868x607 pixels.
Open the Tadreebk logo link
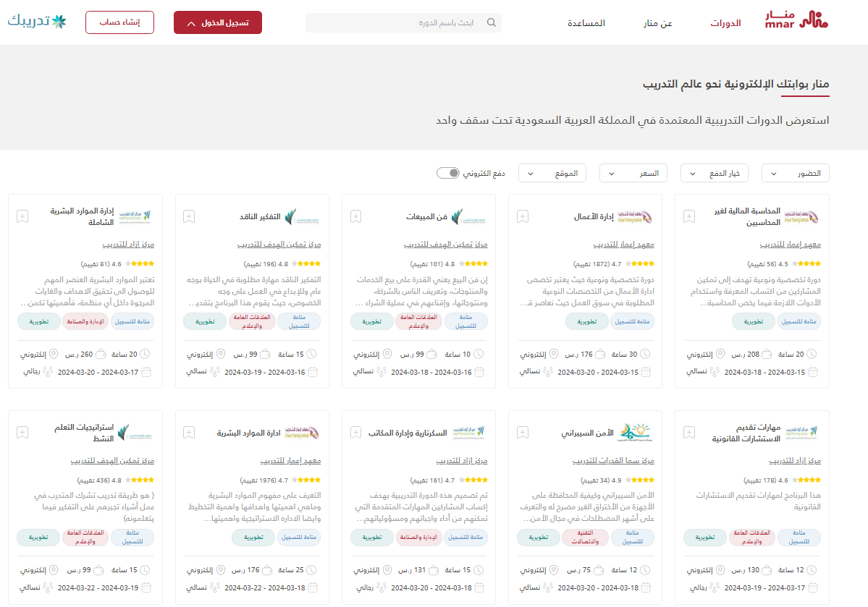tap(37, 22)
